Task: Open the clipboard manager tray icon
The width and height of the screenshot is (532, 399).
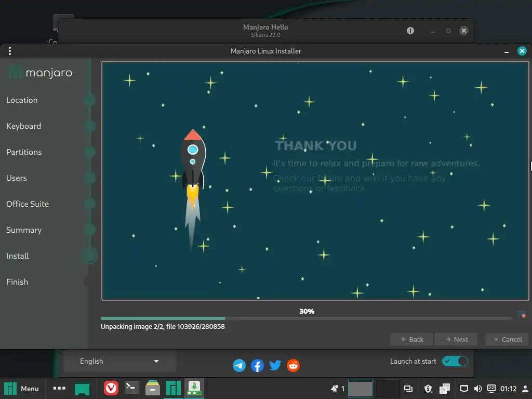Action: coord(445,389)
